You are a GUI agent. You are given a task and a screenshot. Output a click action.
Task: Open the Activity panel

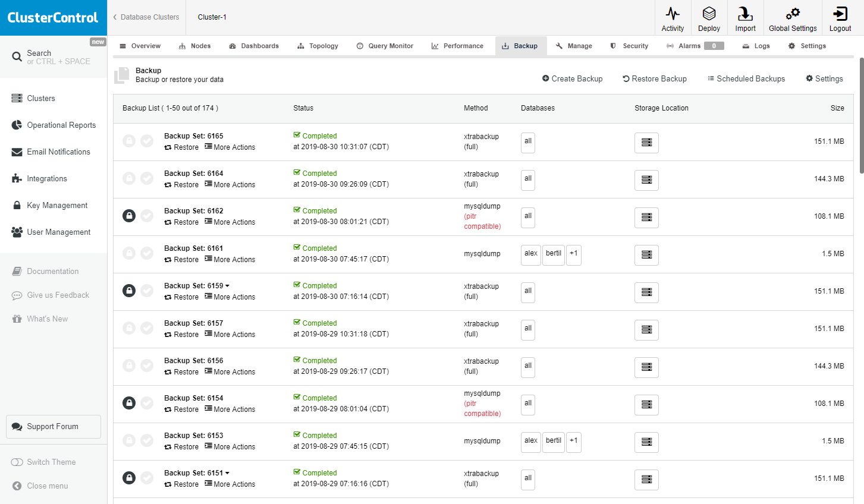click(673, 18)
